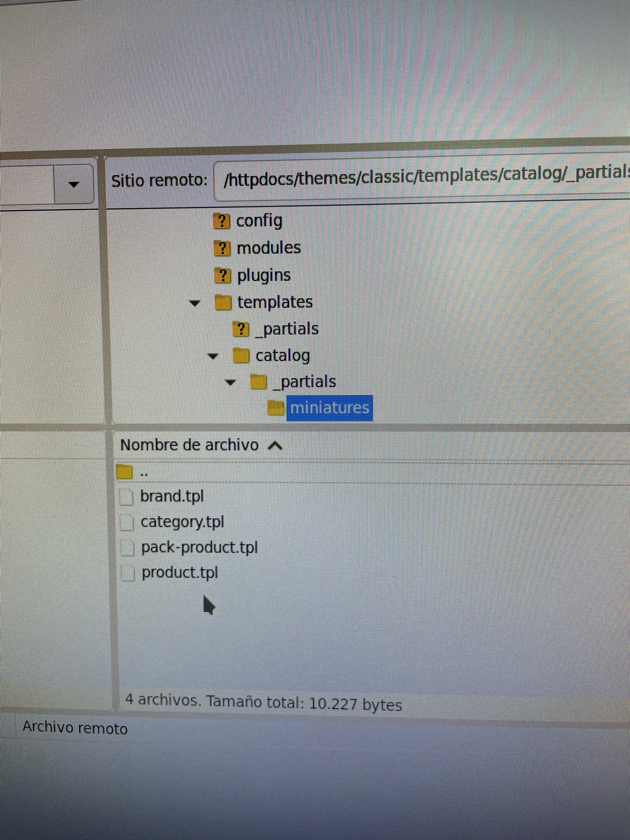This screenshot has width=630, height=840.
Task: Click the pack-product.tpl file icon
Action: [128, 548]
